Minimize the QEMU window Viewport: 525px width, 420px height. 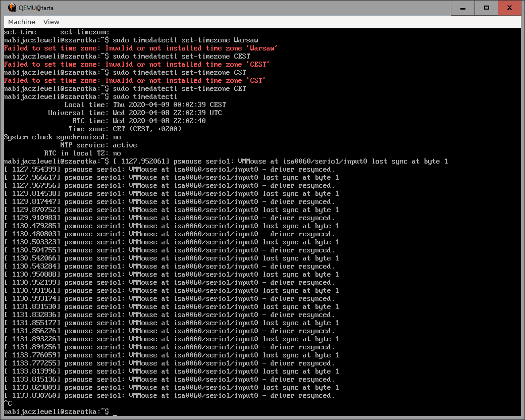463,8
